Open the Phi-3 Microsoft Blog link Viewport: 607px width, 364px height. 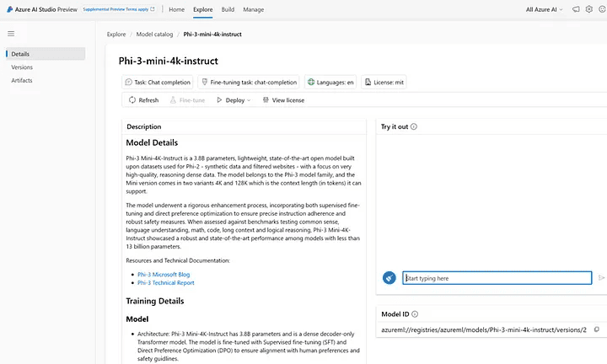tap(164, 274)
